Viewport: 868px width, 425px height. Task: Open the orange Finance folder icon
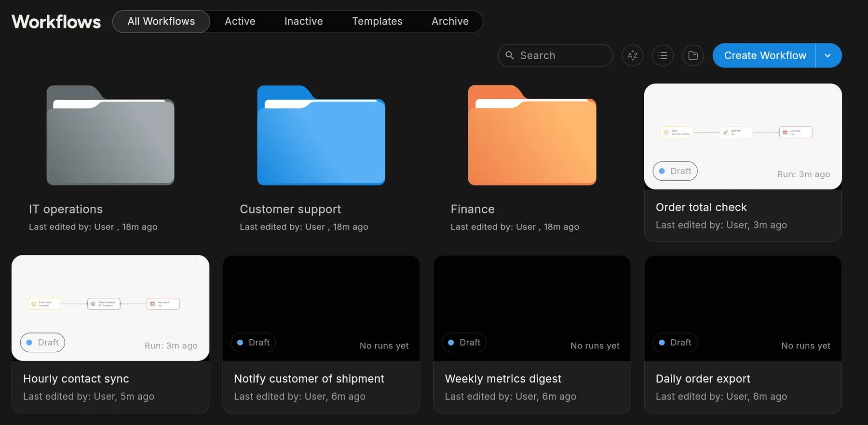532,135
